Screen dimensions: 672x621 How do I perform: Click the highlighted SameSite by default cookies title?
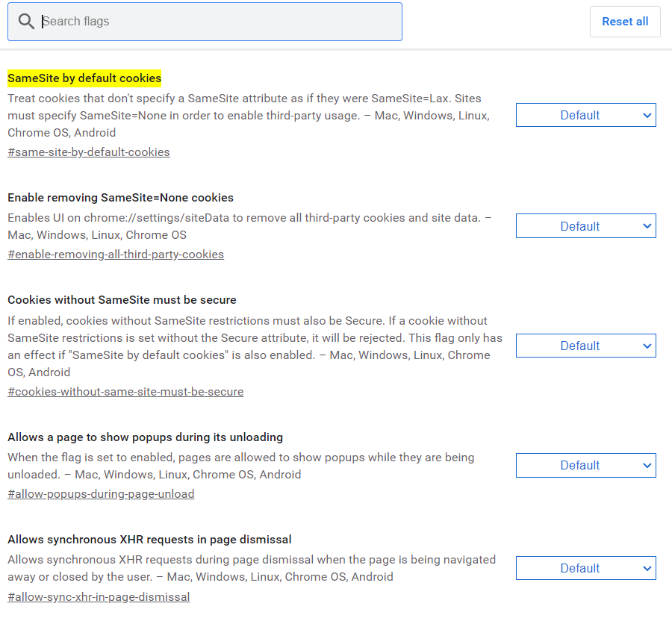(x=84, y=78)
